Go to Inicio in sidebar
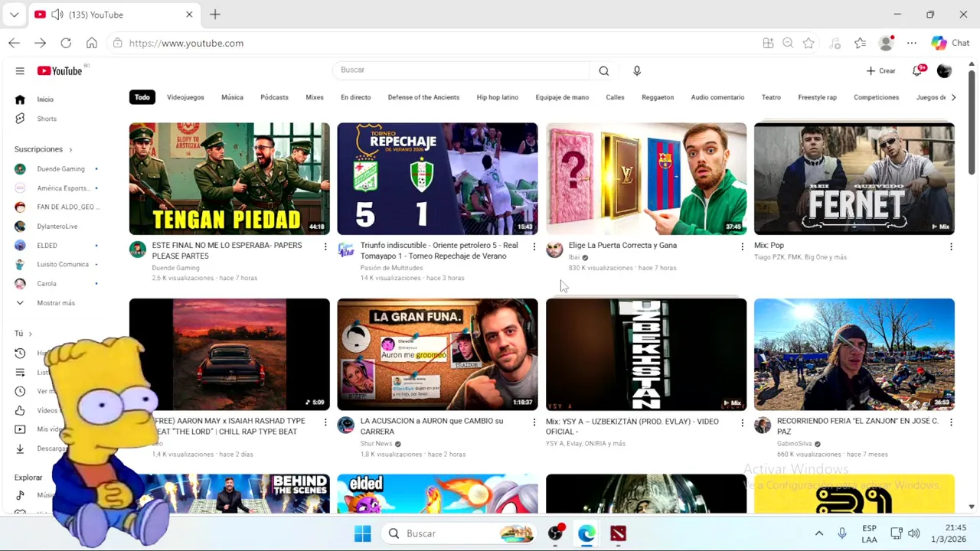Viewport: 980px width, 551px height. pyautogui.click(x=45, y=99)
